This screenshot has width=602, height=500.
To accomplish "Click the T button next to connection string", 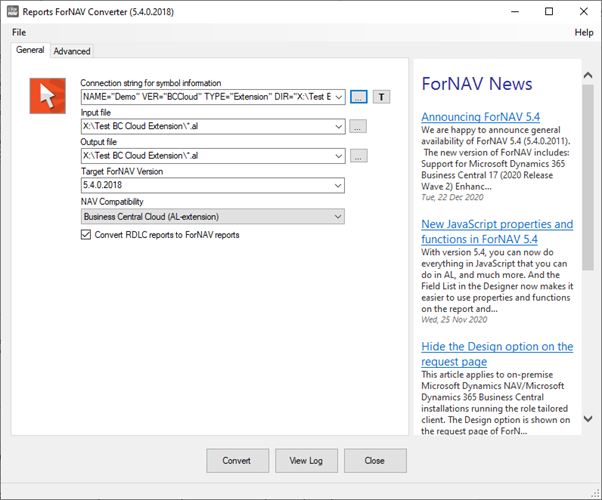I will click(x=381, y=97).
